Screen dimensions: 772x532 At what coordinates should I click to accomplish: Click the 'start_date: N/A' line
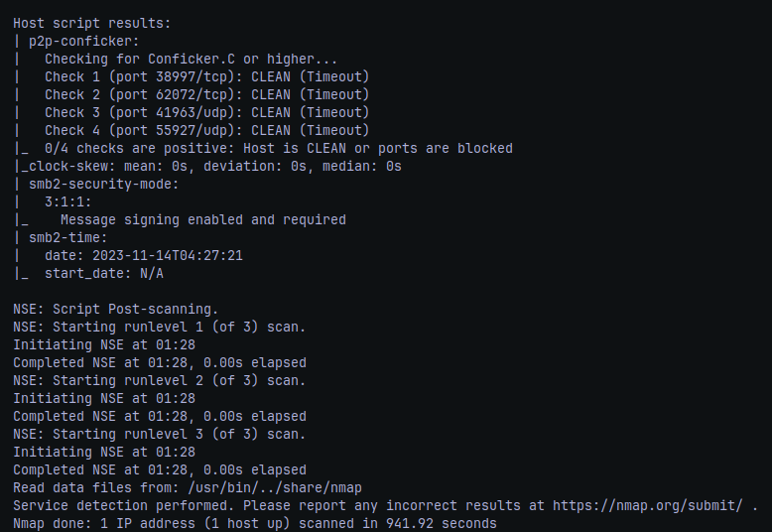pos(104,273)
